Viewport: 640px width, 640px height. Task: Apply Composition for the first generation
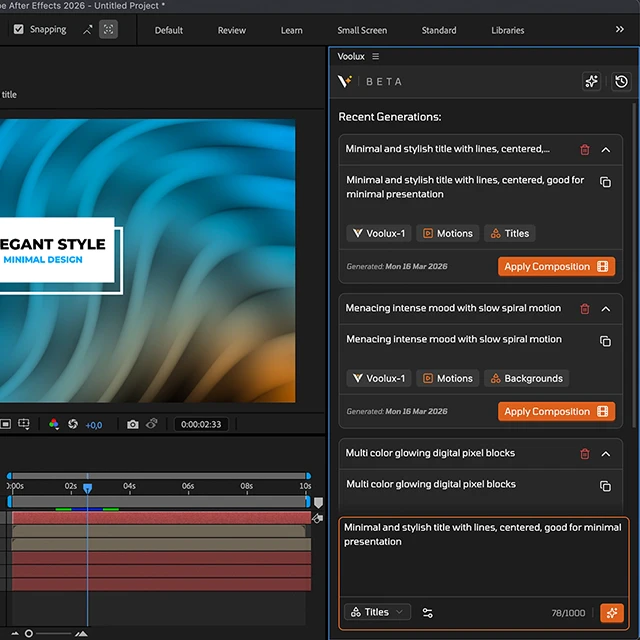coord(556,267)
